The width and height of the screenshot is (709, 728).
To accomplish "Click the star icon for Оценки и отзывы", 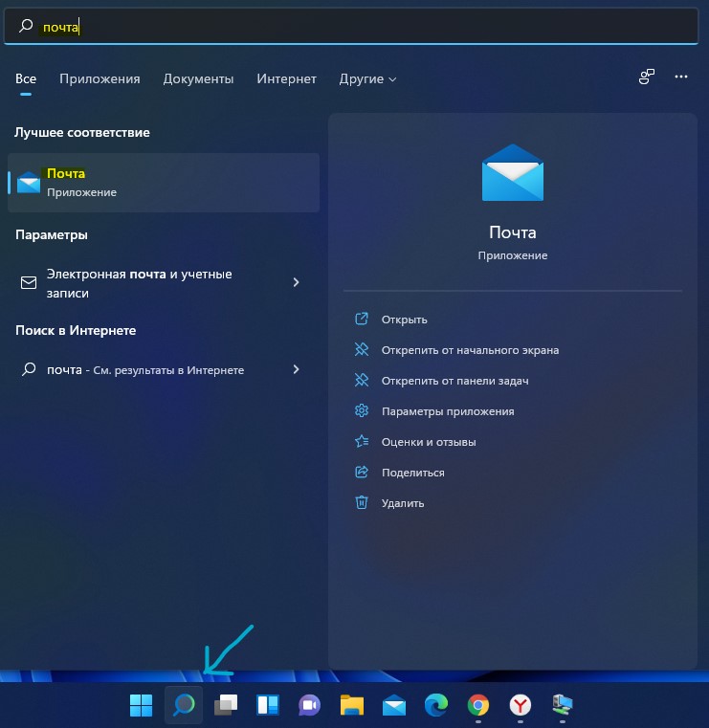I will [x=362, y=441].
